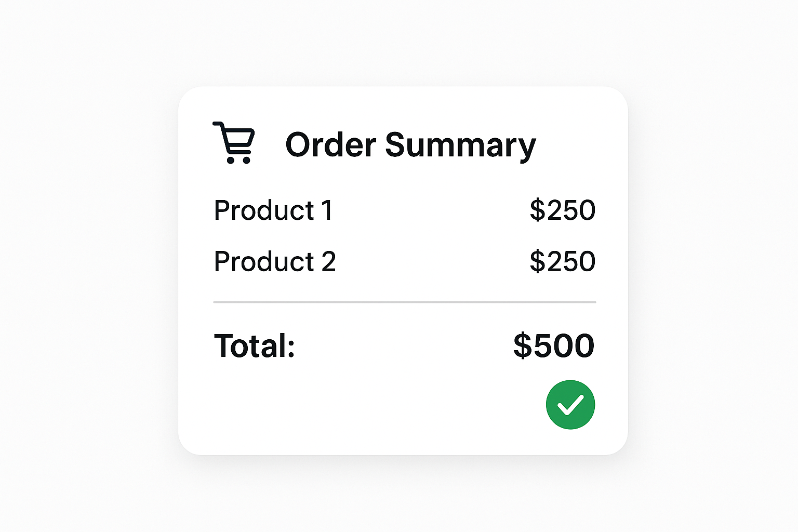The width and height of the screenshot is (798, 532).
Task: Click the green checkmark circle
Action: pyautogui.click(x=570, y=405)
